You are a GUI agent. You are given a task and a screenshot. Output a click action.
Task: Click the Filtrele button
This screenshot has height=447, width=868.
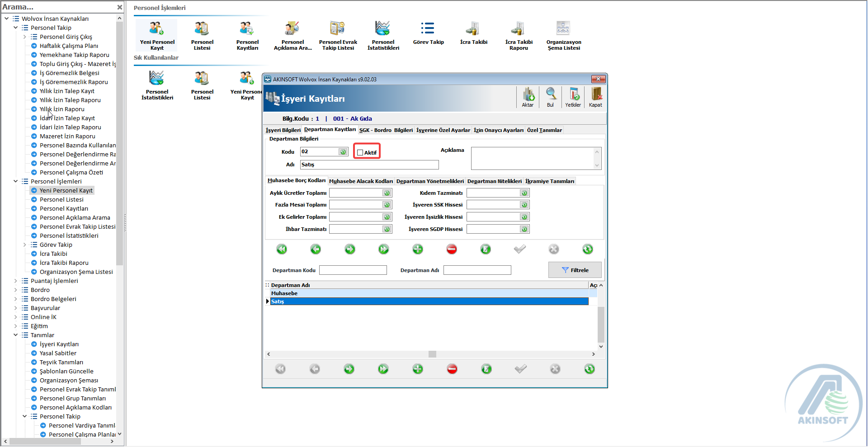click(x=575, y=270)
